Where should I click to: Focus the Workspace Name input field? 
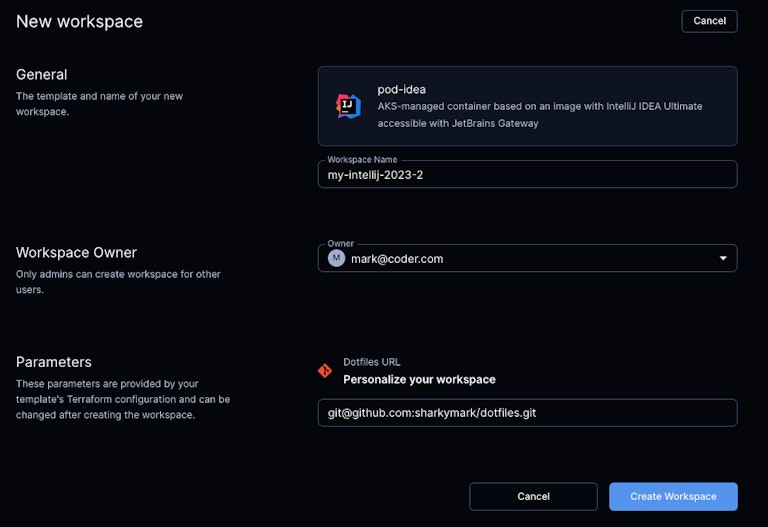click(527, 174)
